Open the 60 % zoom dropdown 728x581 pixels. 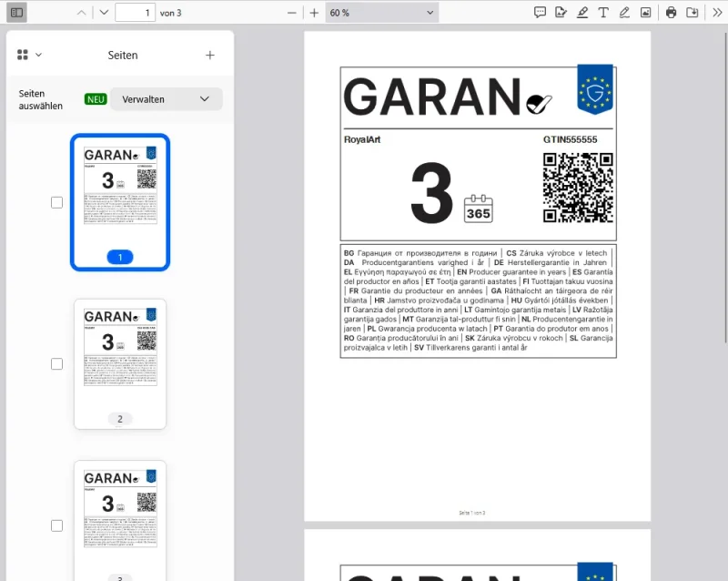pos(381,13)
